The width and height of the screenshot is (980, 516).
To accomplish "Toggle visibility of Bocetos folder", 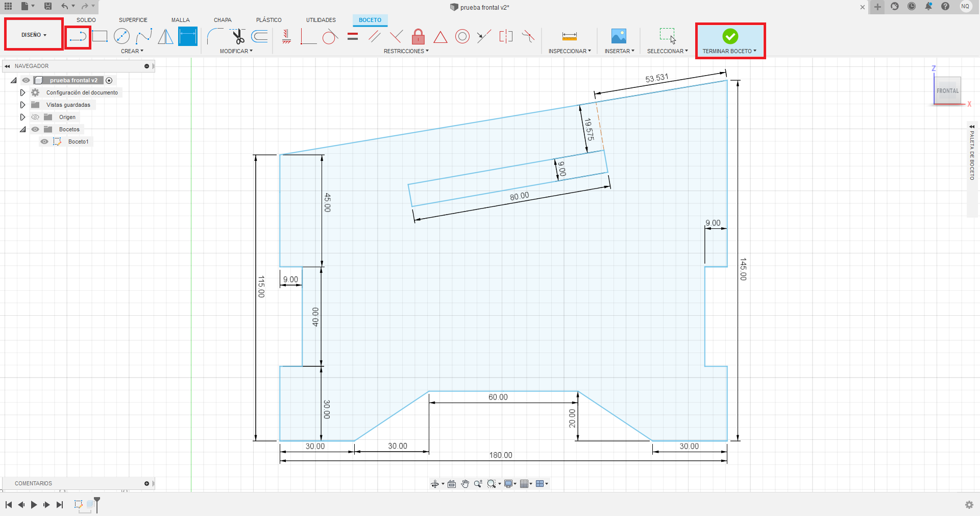I will coord(35,129).
